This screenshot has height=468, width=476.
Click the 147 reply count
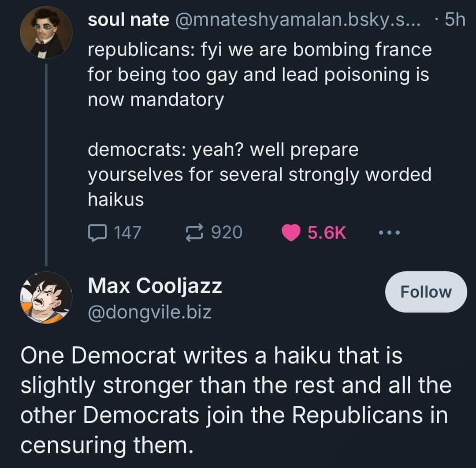pos(127,233)
